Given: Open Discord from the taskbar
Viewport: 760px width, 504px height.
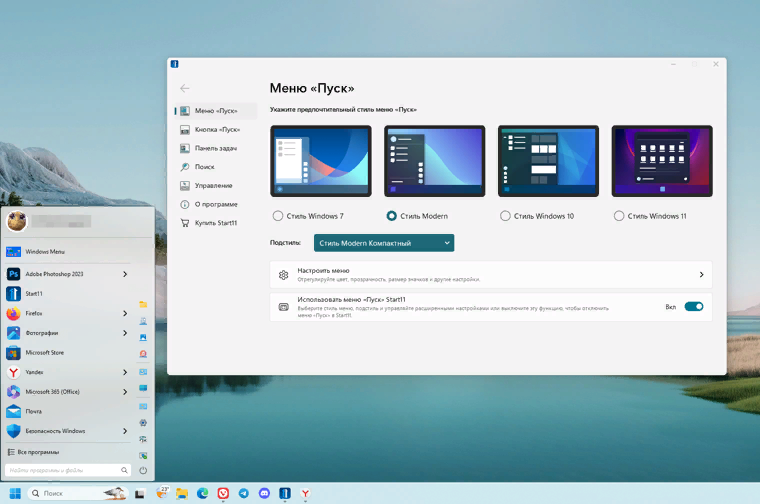Looking at the screenshot, I should tap(264, 493).
